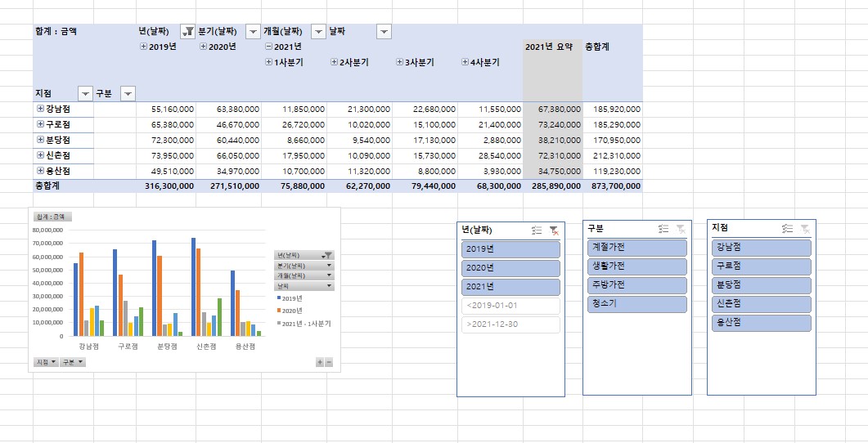The image size is (868, 443).
Task: Click the multi-select icon in 구분 slicer
Action: [663, 229]
